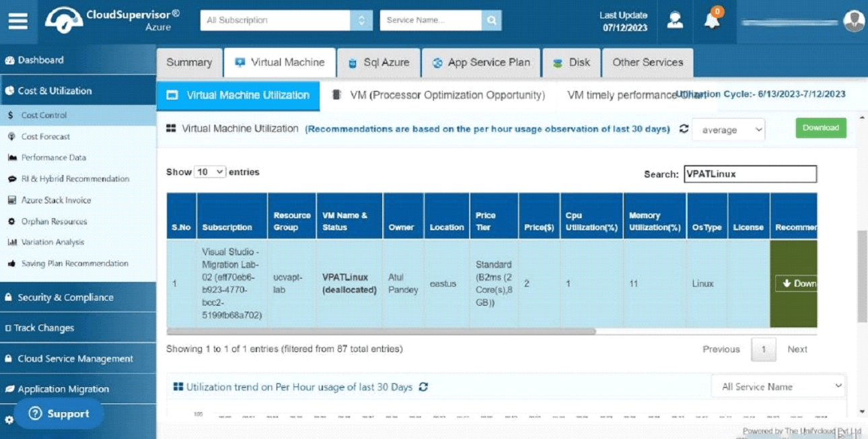Open the Other Services tab
Image resolution: width=868 pixels, height=439 pixels.
(647, 63)
